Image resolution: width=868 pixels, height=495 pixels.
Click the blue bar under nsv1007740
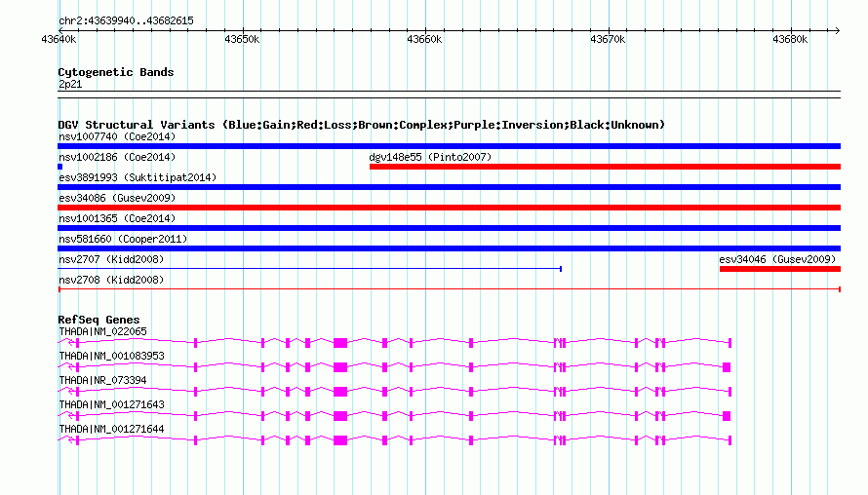pos(449,146)
